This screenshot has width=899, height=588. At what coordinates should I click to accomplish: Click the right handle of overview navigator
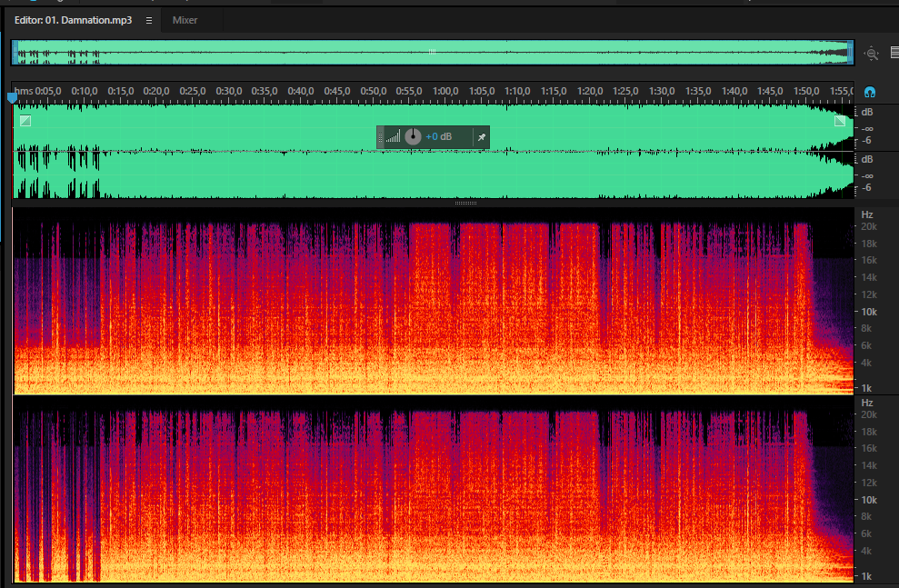pyautogui.click(x=850, y=52)
